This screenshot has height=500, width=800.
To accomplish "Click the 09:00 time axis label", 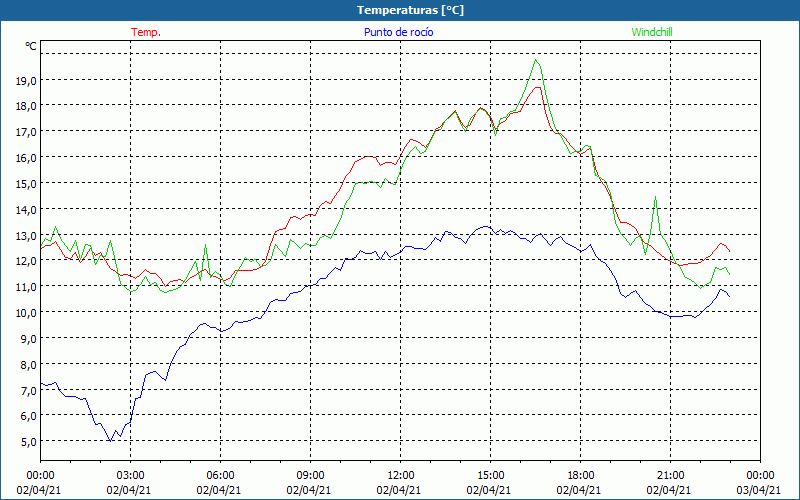I will [x=311, y=476].
